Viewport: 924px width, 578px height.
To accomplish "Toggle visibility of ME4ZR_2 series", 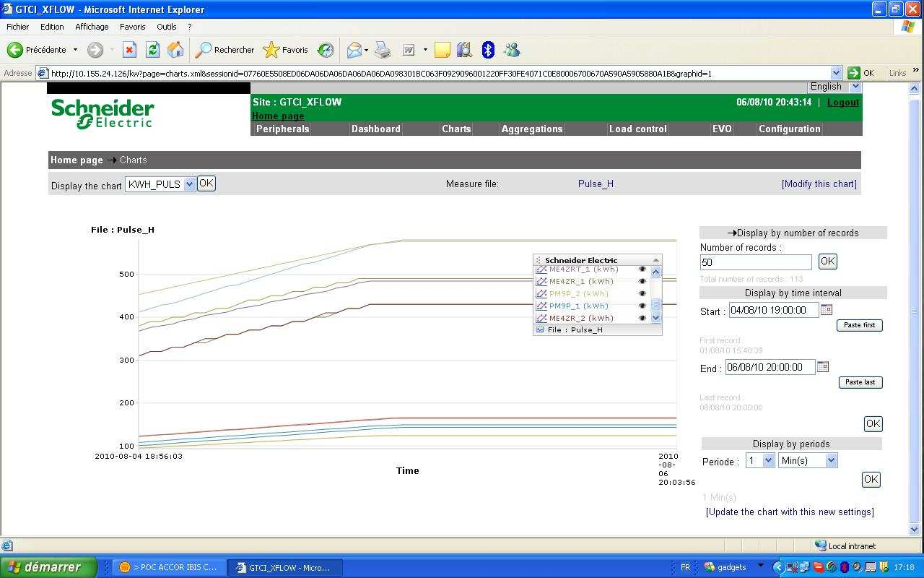I will (x=642, y=319).
